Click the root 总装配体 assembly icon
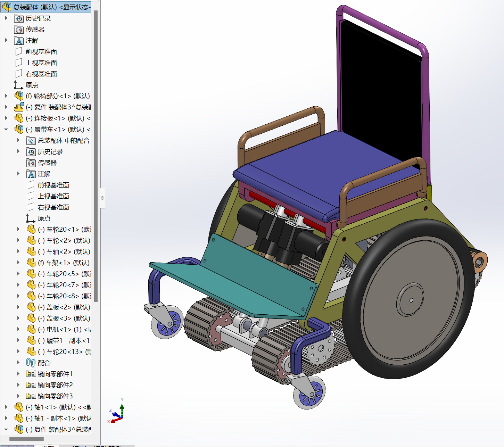 (x=7, y=7)
